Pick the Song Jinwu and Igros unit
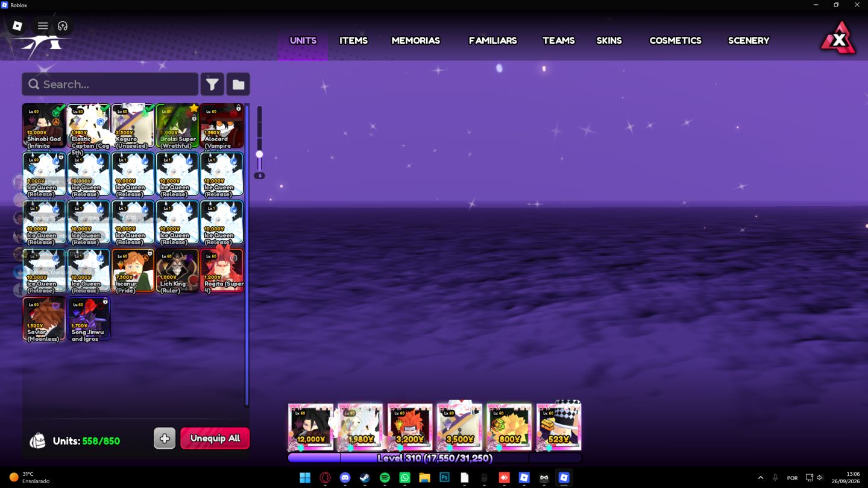Viewport: 868px width, 488px height. click(x=89, y=318)
